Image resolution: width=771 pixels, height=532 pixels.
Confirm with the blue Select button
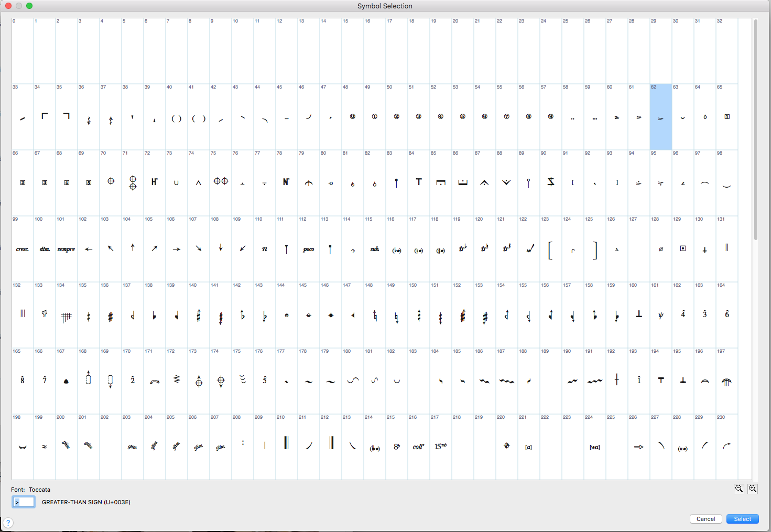(742, 519)
